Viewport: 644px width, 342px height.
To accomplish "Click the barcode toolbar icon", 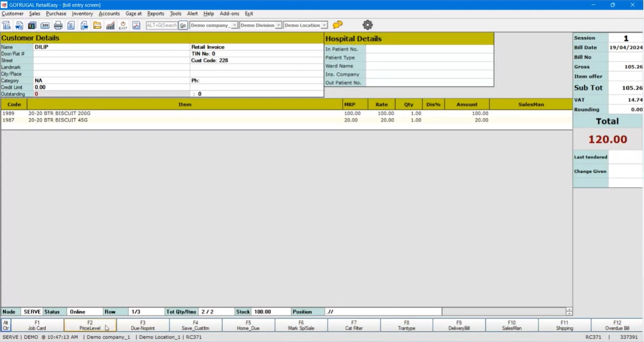I will coord(45,25).
